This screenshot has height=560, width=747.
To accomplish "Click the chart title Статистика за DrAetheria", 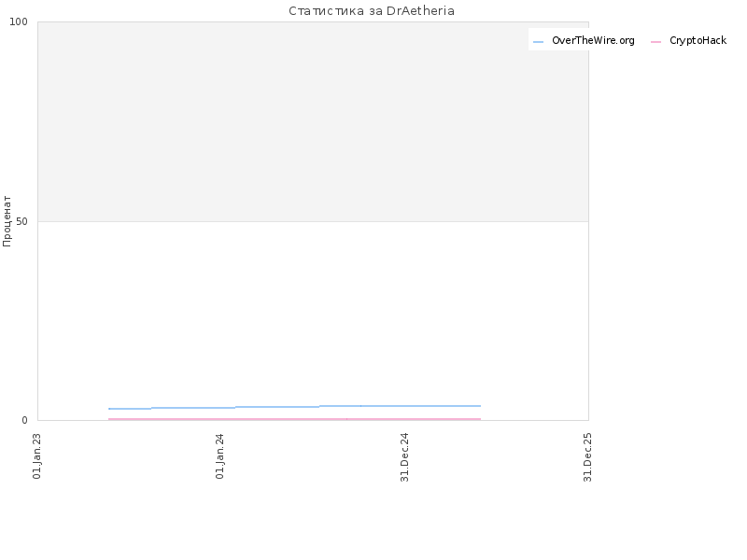I will (372, 11).
